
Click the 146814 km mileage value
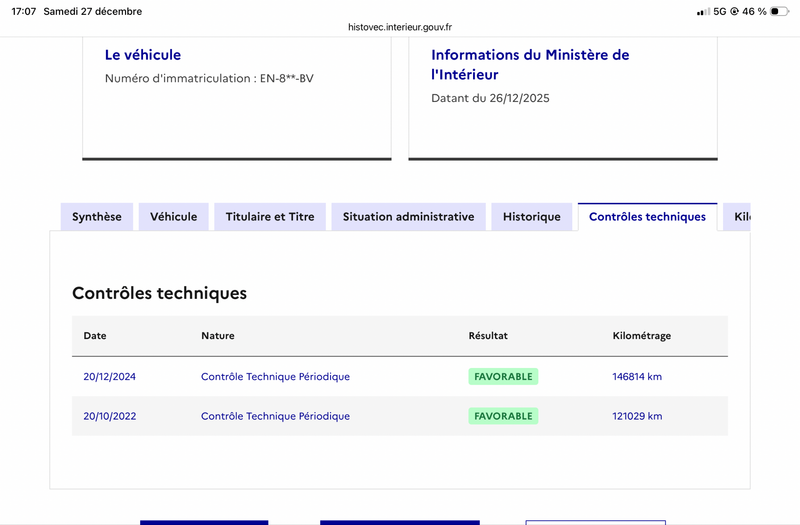click(x=637, y=377)
